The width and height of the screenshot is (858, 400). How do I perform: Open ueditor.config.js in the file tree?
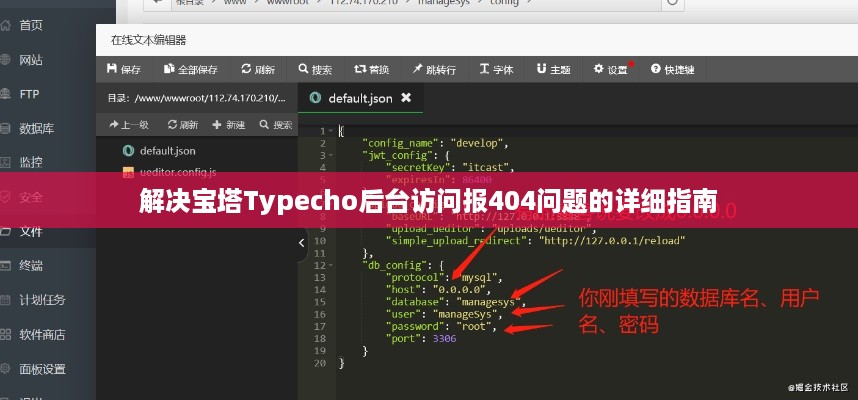(x=170, y=172)
